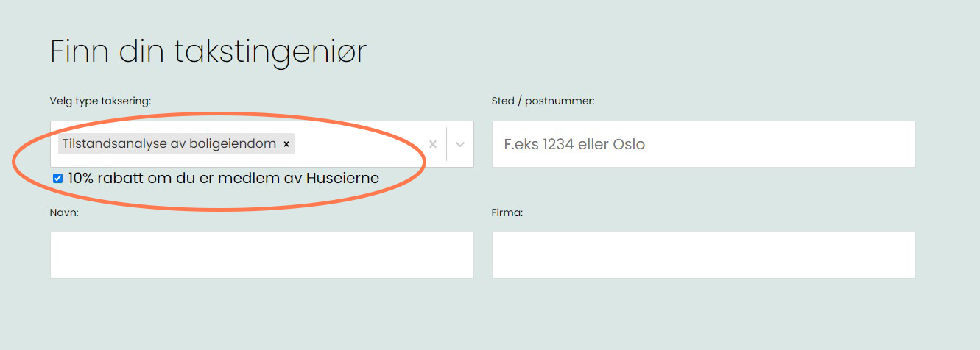Viewport: 980px width, 350px height.
Task: Click into the Navn text field
Action: point(261,255)
